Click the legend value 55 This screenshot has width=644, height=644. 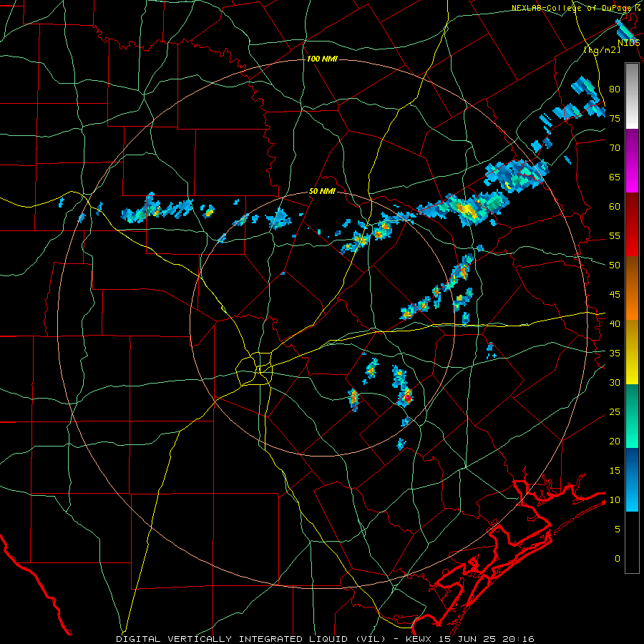pyautogui.click(x=615, y=235)
